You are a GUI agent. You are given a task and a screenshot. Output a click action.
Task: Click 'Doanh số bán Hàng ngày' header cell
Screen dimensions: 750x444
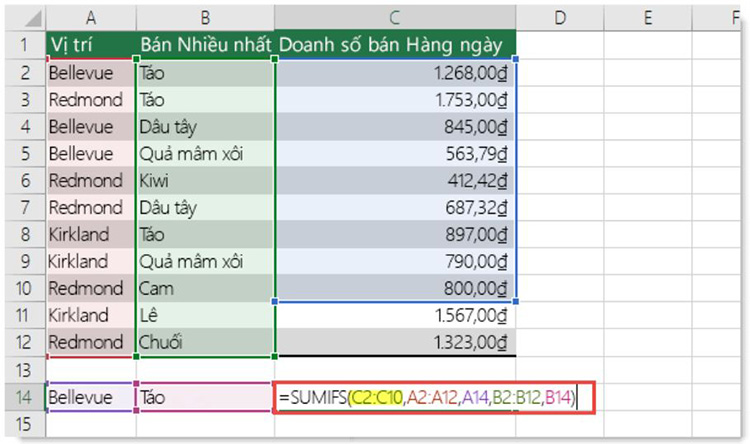[x=395, y=45]
